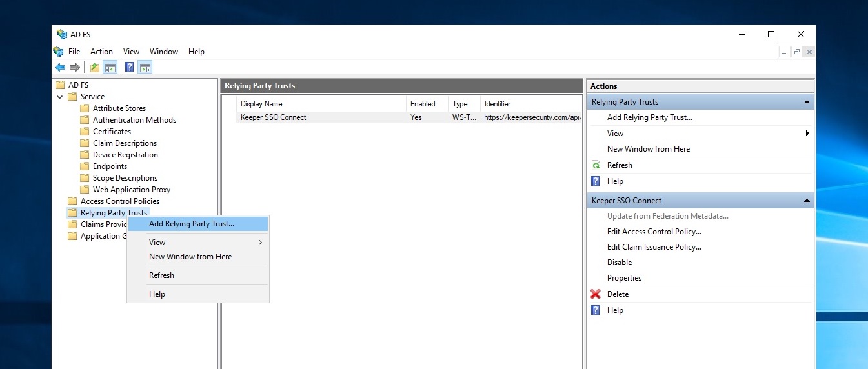Viewport: 868px width, 369px height.
Task: Click the Forward arrow in the toolbar
Action: point(75,67)
